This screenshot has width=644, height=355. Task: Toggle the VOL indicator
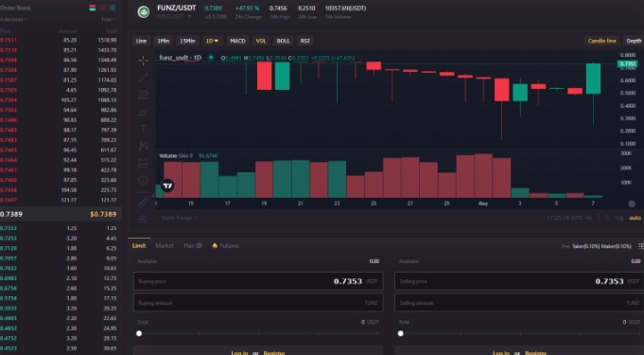(x=261, y=41)
